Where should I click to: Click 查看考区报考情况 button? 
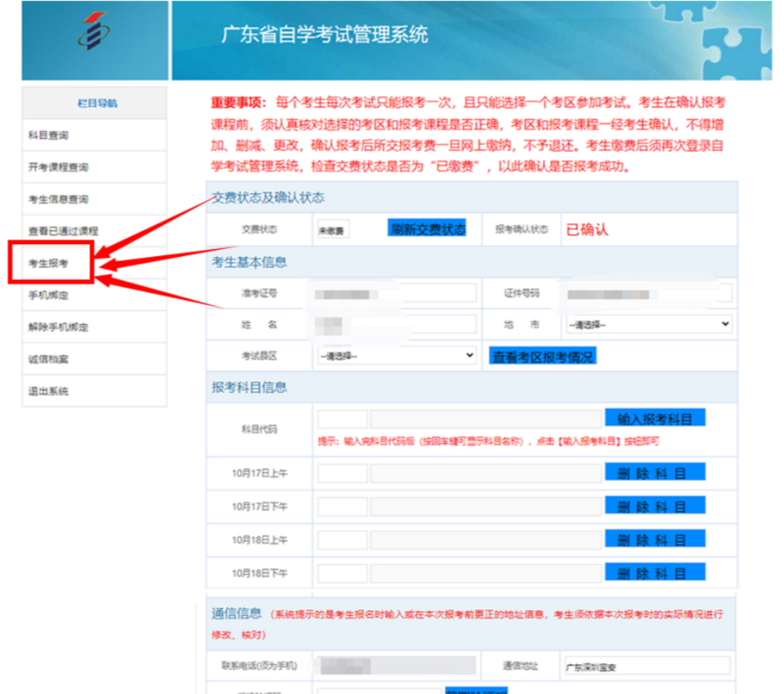pyautogui.click(x=542, y=355)
